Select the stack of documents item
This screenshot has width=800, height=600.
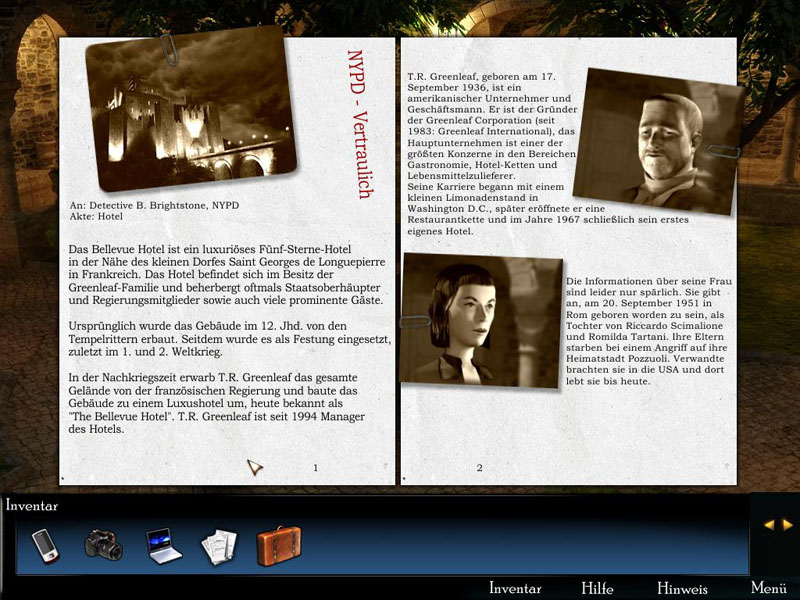[219, 546]
